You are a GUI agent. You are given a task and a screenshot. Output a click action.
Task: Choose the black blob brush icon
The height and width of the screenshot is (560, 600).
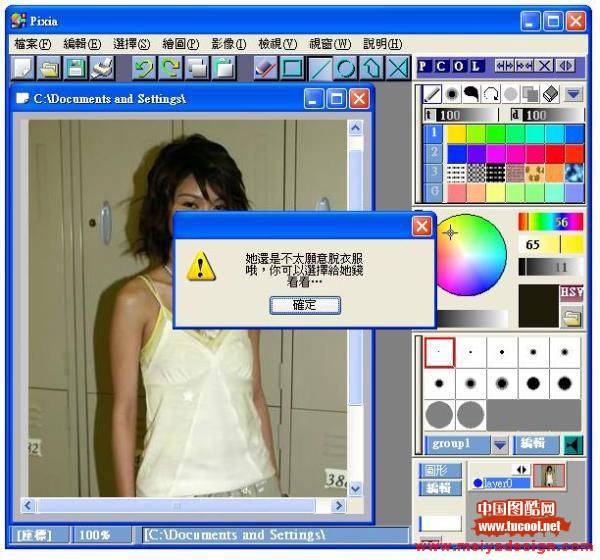471,93
